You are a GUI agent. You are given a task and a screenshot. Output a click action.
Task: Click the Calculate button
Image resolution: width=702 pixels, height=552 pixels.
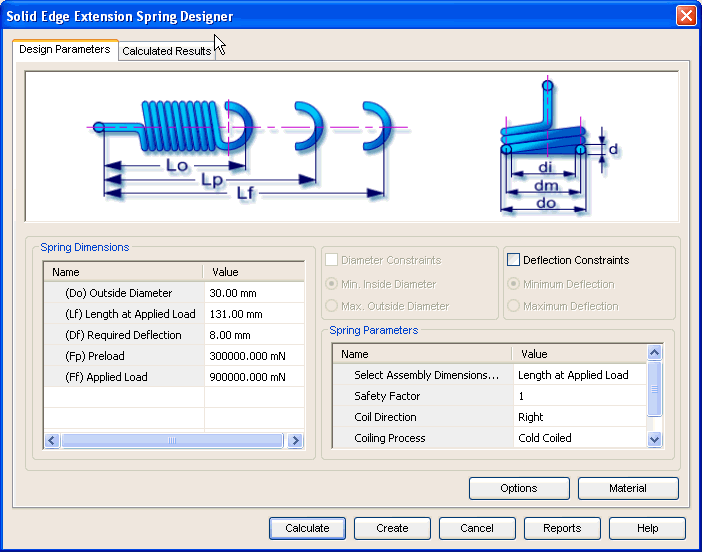tap(307, 528)
